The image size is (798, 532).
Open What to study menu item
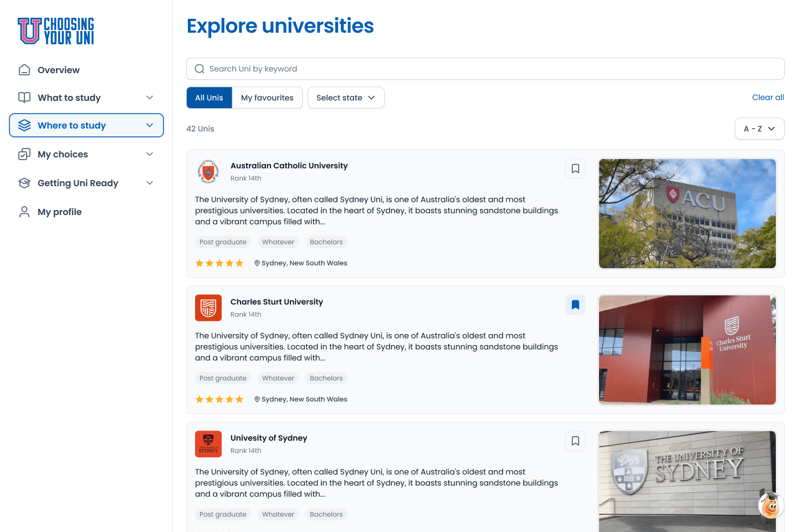(86, 98)
